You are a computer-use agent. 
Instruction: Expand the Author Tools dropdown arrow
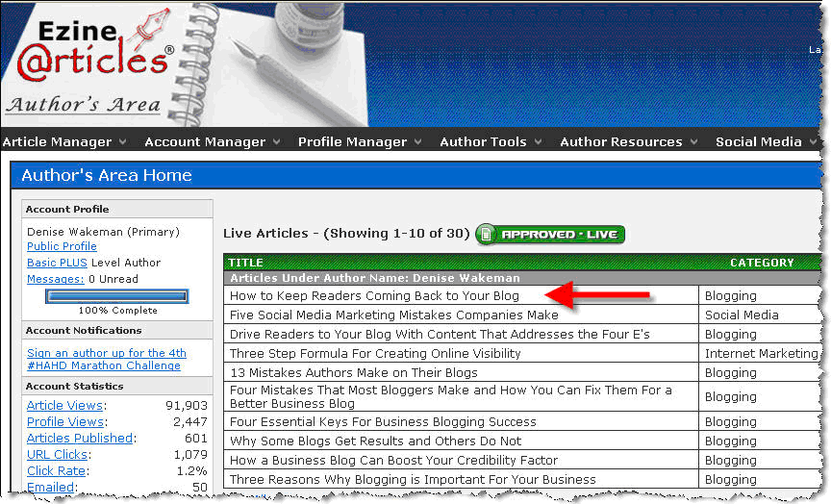[538, 141]
